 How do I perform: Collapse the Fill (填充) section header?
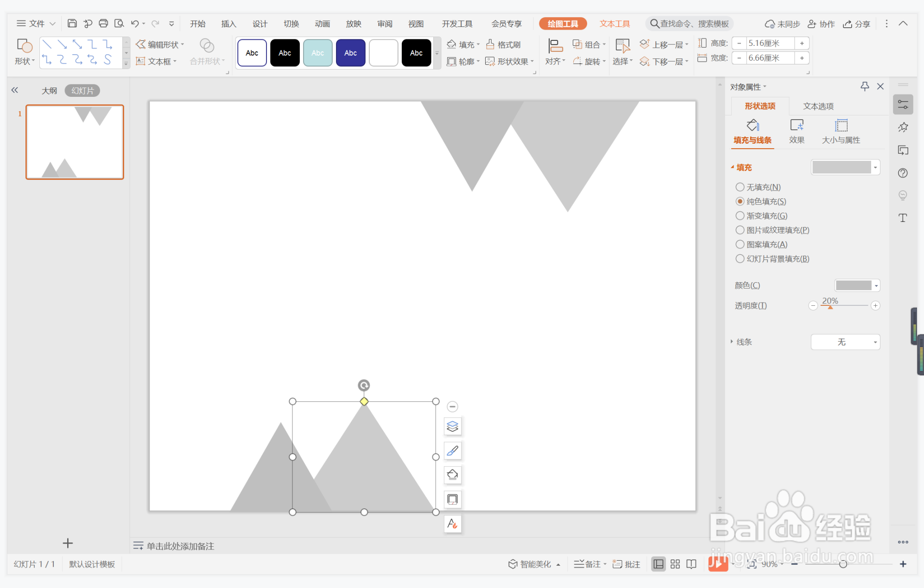pos(741,167)
